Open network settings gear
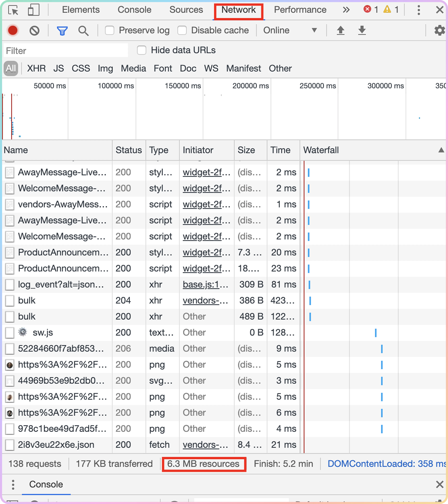The width and height of the screenshot is (448, 504). pos(439,31)
